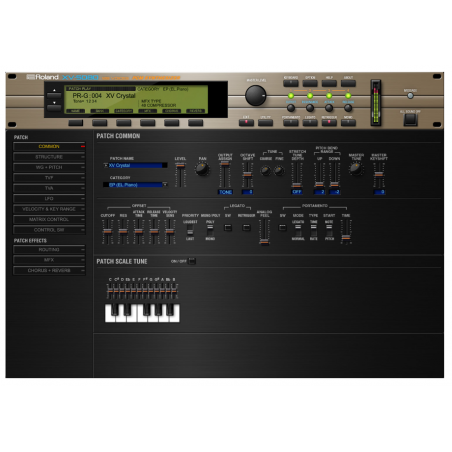Click the Patch Name field XV Crystal
Image resolution: width=452 pixels, height=452 pixels.
point(135,165)
